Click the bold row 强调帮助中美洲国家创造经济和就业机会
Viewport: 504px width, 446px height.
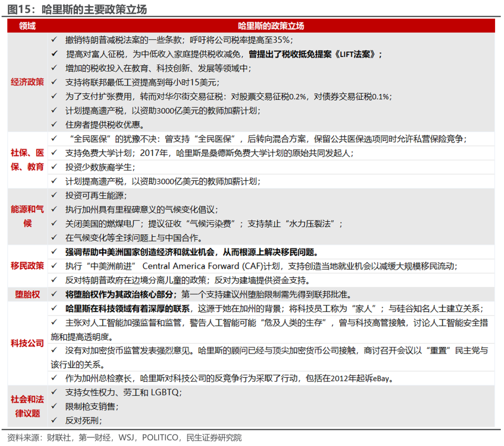point(271,252)
